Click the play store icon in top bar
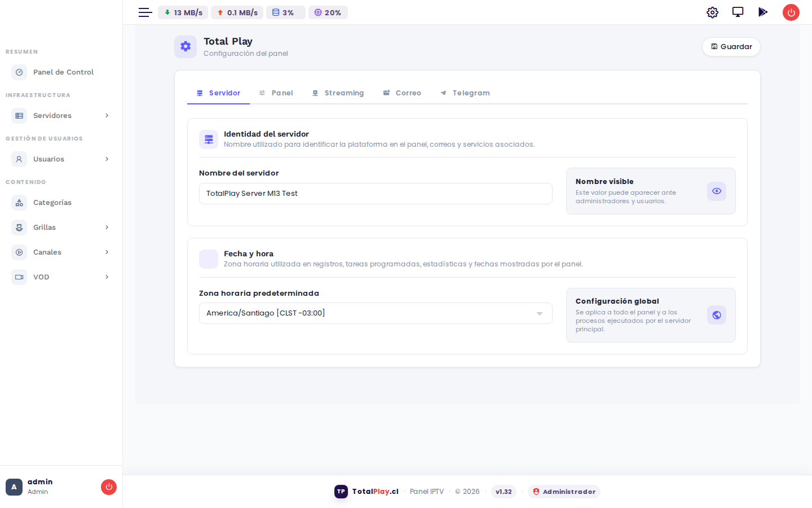The image size is (812, 508). [763, 12]
